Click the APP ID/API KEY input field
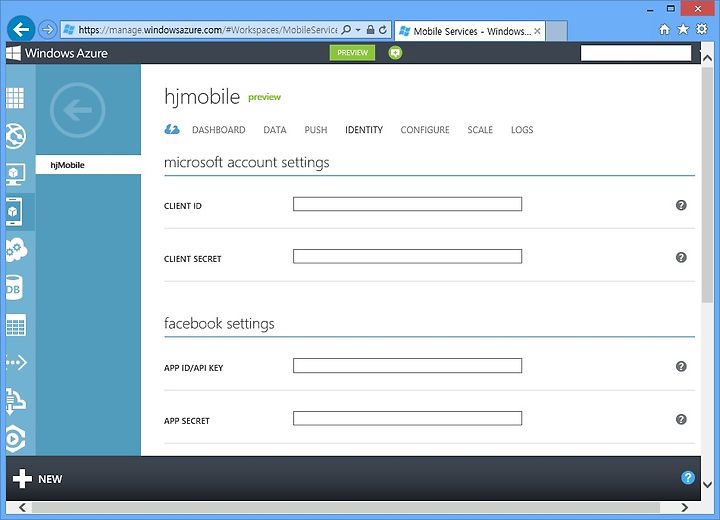Viewport: 720px width, 520px height. click(x=407, y=366)
